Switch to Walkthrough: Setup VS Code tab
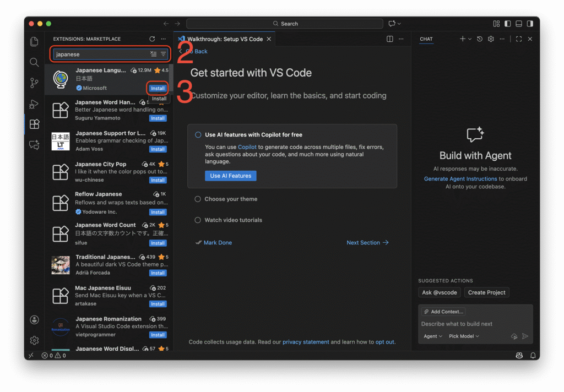The width and height of the screenshot is (564, 392). tap(225, 39)
